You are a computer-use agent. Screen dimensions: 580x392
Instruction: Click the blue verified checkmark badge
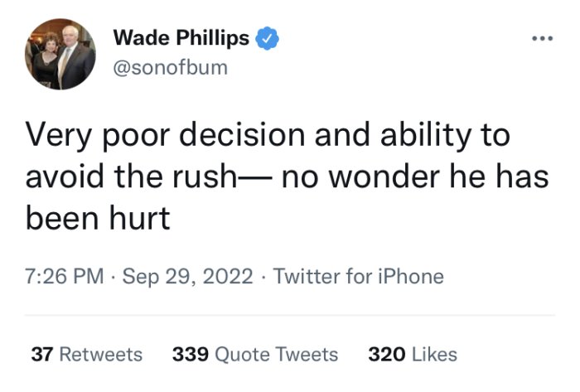267,38
